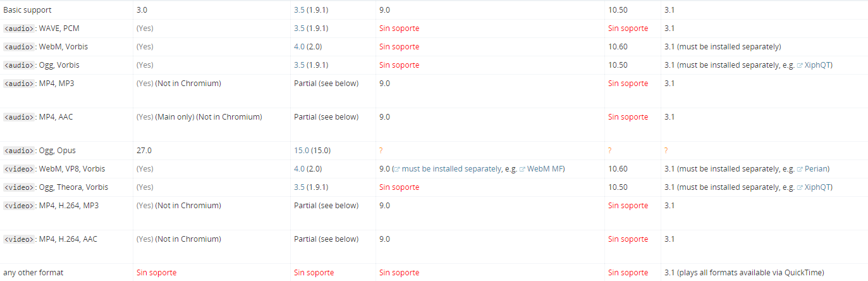868x281 pixels.
Task: Click external-link icon before WebM MF
Action: tap(522, 169)
